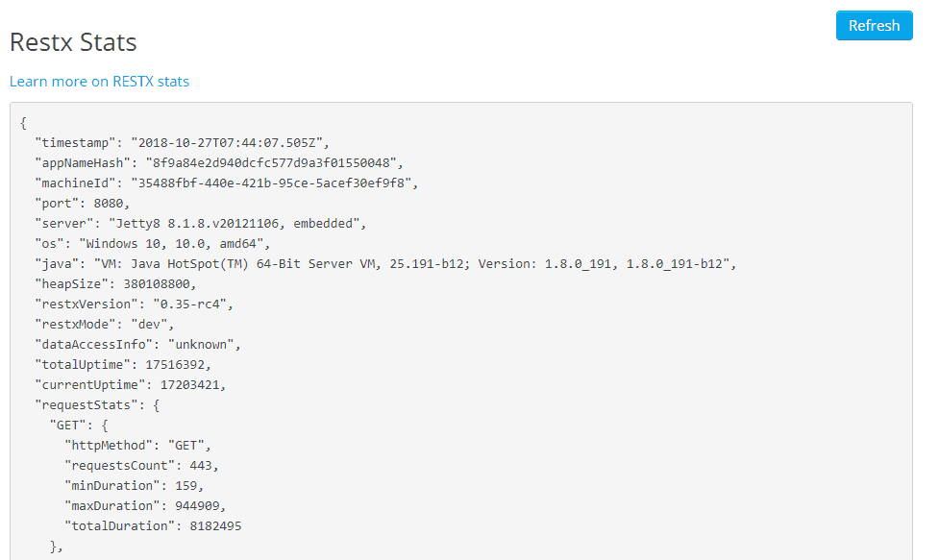939x560 pixels.
Task: Click the requestStats key
Action: [x=89, y=404]
